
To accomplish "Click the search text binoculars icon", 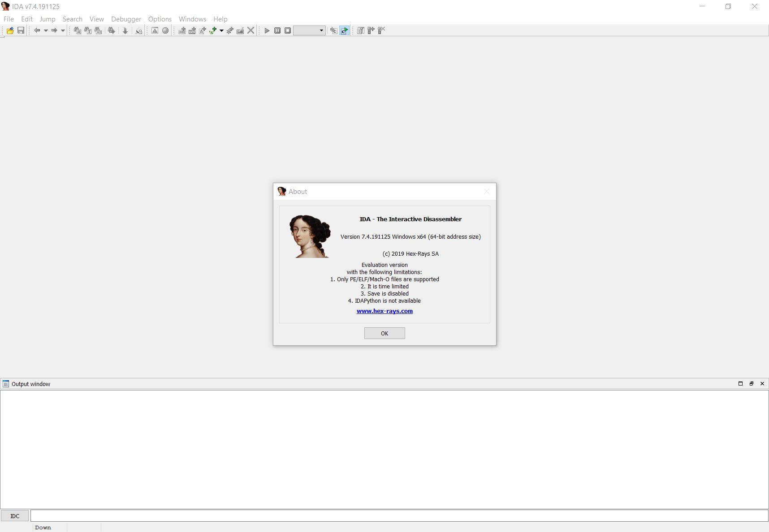I will [x=88, y=30].
